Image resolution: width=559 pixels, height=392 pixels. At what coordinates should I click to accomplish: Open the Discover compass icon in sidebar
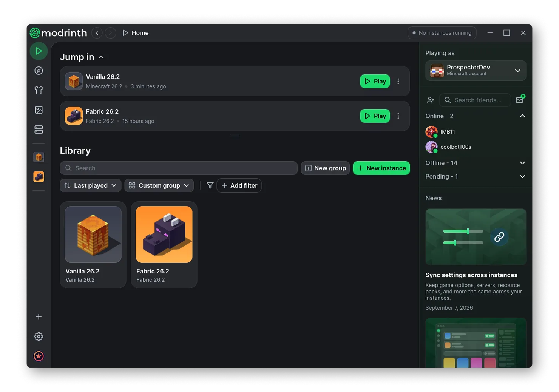pos(39,71)
